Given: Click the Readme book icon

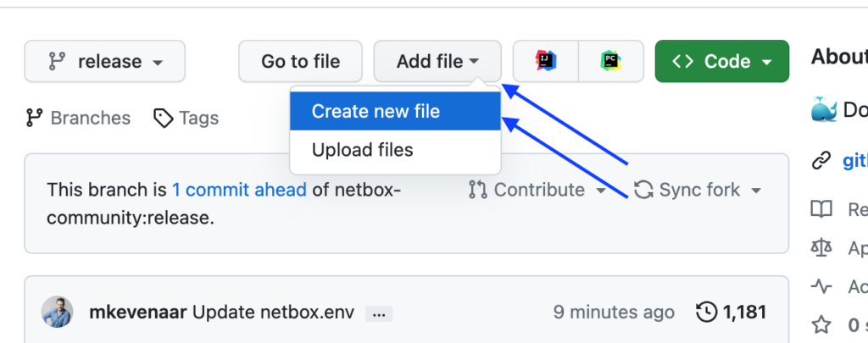Looking at the screenshot, I should pos(821,209).
